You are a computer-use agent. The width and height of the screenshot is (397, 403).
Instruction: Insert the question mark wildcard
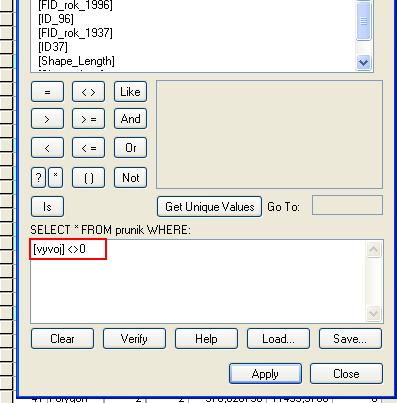click(x=38, y=178)
